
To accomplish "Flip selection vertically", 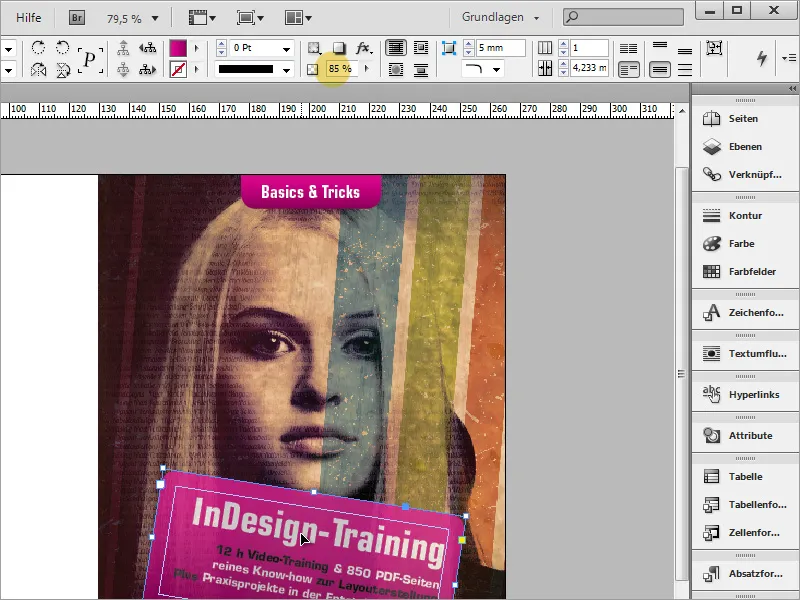I will pos(63,69).
